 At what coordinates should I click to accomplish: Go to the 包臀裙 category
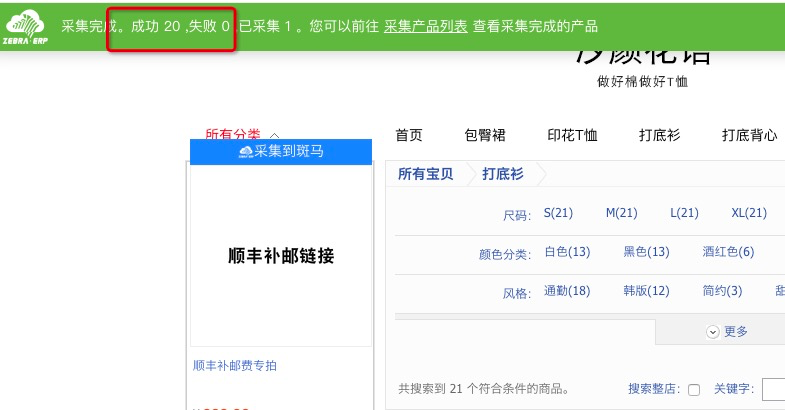(x=484, y=135)
